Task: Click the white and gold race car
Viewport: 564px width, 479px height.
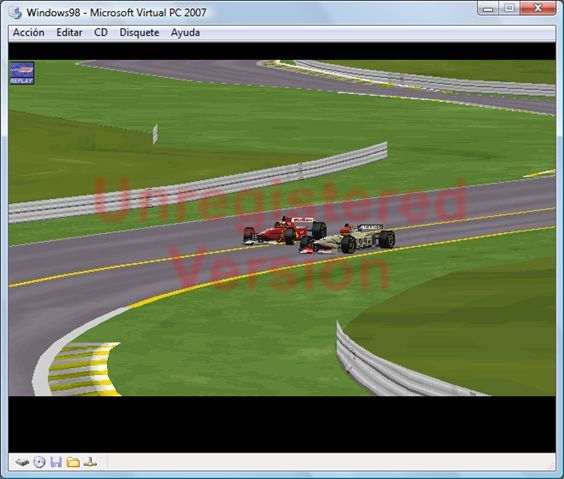Action: (x=347, y=239)
